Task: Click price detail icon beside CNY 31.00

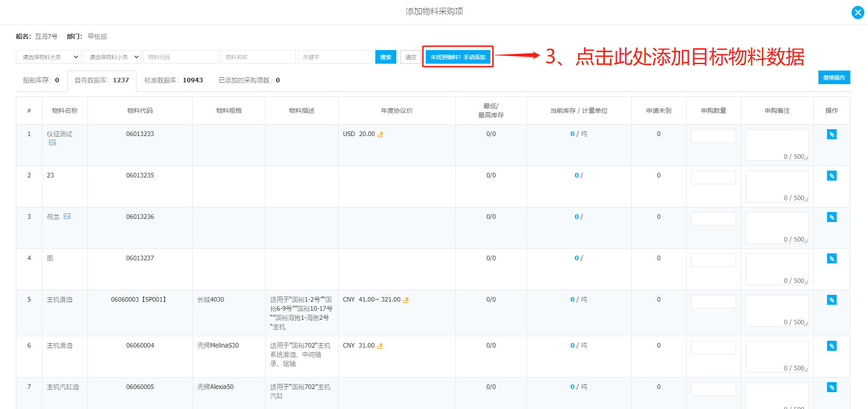Action: (x=379, y=346)
